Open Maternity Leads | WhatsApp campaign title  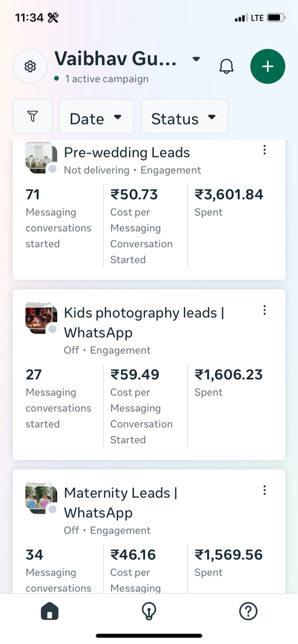pyautogui.click(x=120, y=502)
